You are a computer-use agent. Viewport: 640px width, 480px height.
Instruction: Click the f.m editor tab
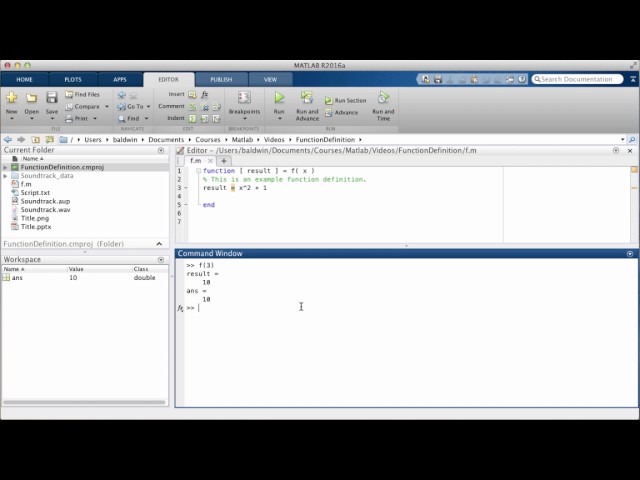[196, 161]
